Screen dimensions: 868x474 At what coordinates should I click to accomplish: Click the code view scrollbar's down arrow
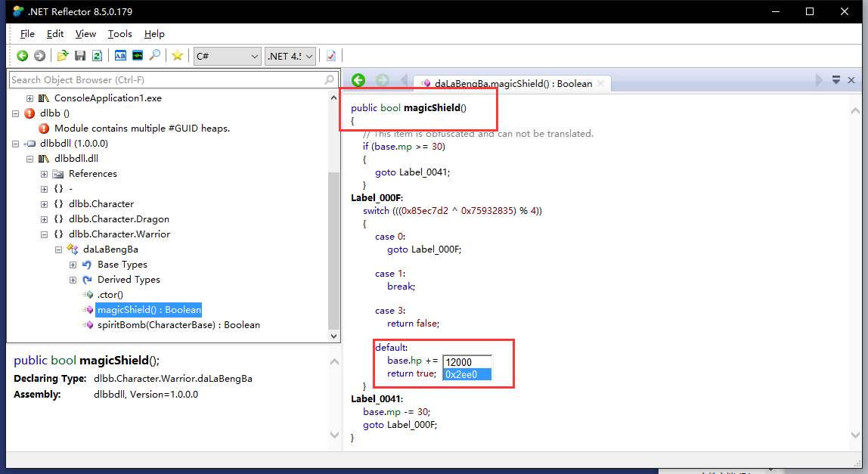coord(855,435)
